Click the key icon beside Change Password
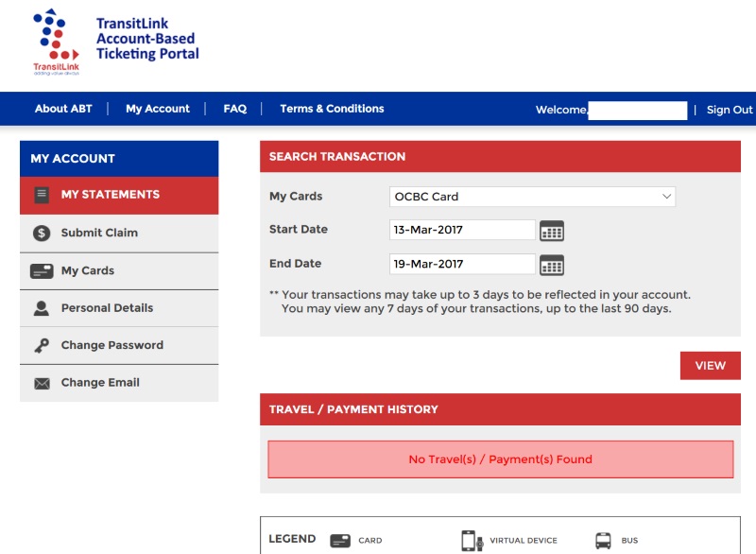The height and width of the screenshot is (554, 756). pos(42,346)
